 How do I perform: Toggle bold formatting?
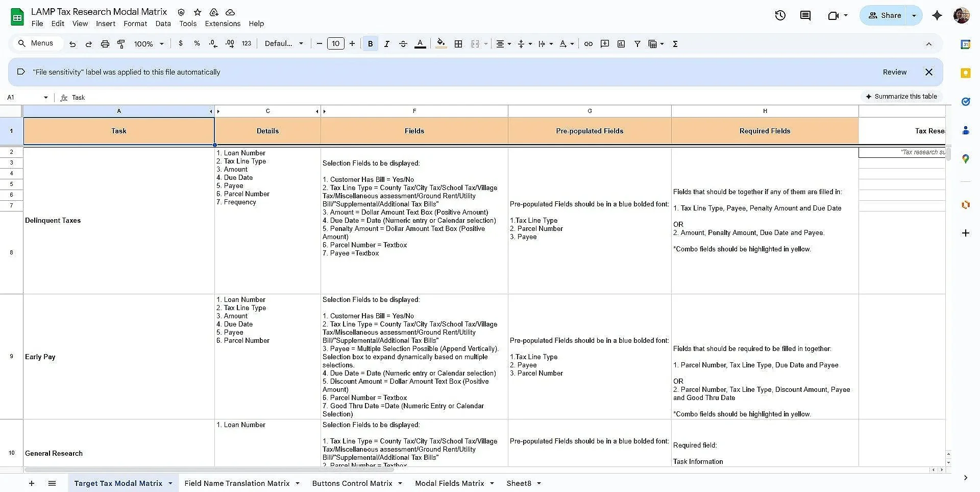pos(371,44)
